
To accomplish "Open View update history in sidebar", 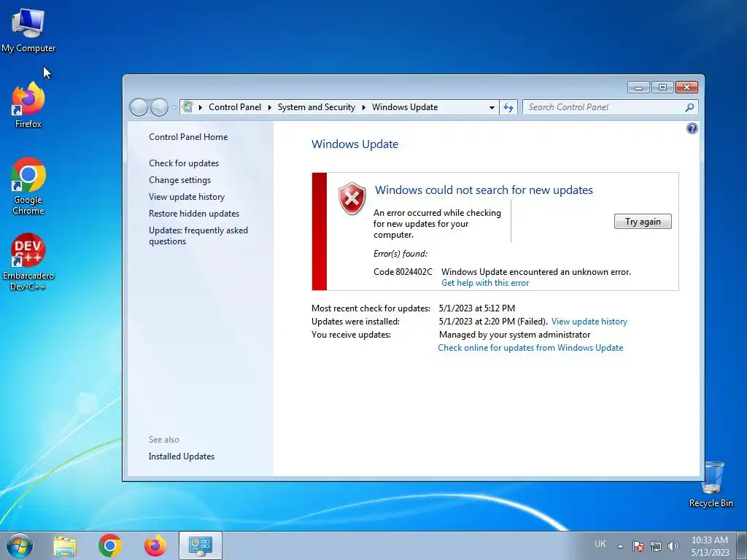I will (187, 197).
